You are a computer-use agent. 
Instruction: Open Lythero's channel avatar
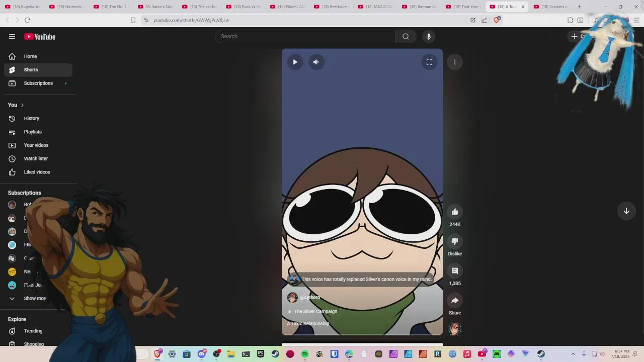pyautogui.click(x=292, y=298)
